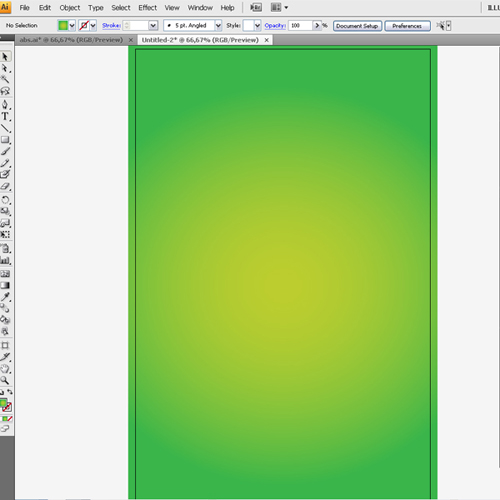Click the Opacity value field
The image size is (500, 500).
click(x=300, y=25)
